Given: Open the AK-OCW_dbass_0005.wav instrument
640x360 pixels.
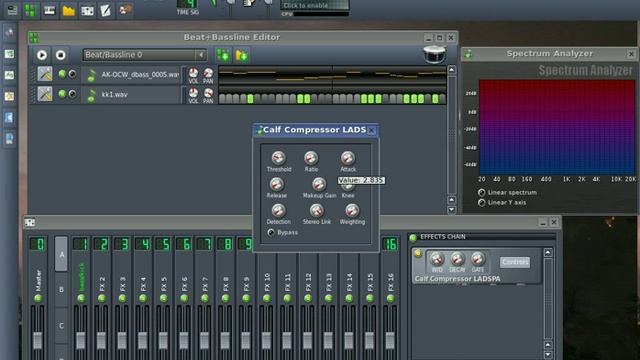Looking at the screenshot, I should [132, 74].
